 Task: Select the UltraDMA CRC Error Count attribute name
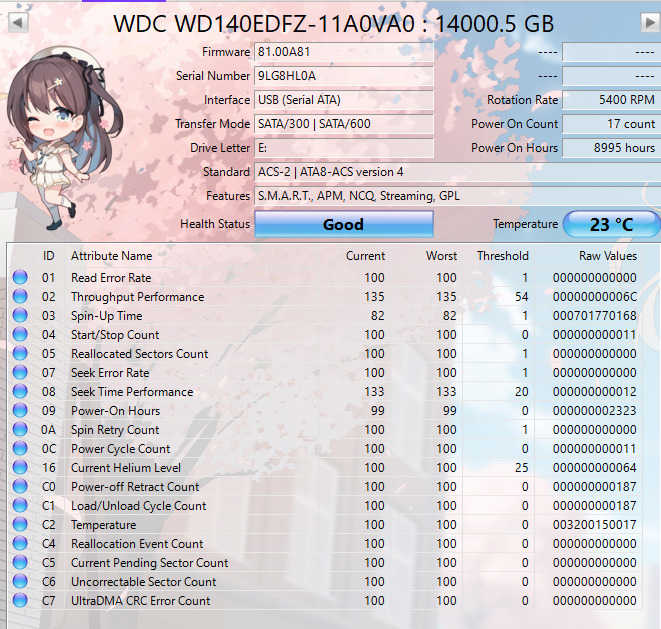(141, 601)
